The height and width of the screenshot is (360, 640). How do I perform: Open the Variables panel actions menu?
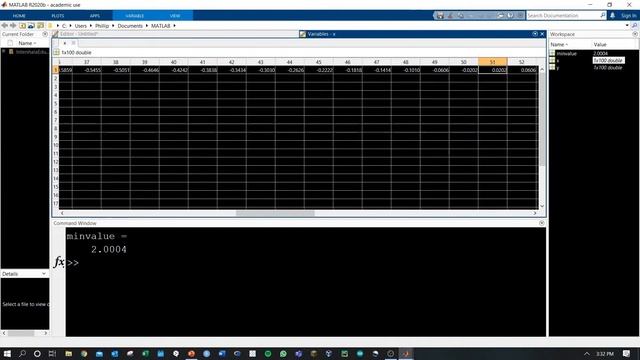535,34
